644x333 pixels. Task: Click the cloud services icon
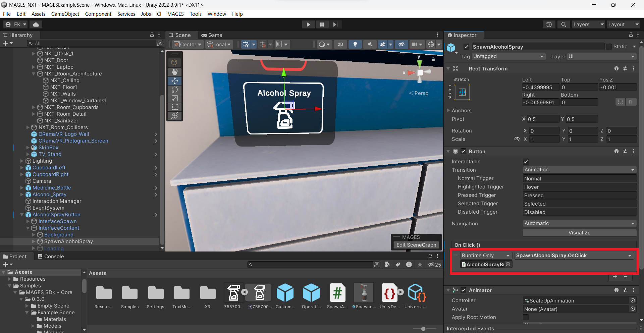(x=36, y=24)
